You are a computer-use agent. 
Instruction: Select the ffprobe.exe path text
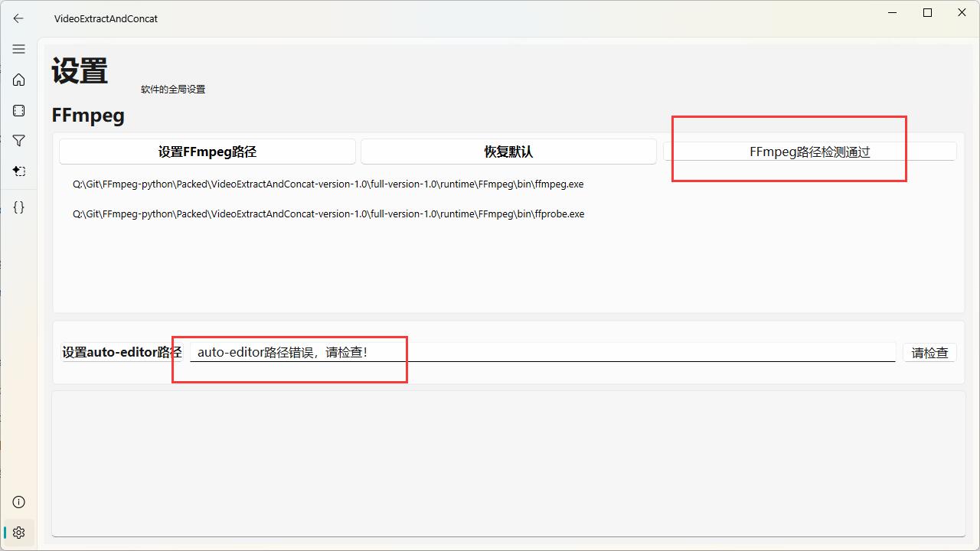point(328,214)
